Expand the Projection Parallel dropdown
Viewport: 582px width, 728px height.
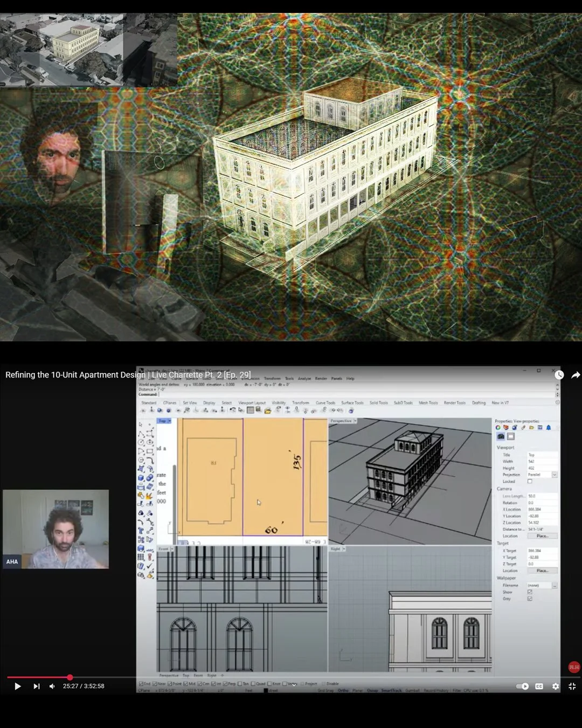pos(555,475)
